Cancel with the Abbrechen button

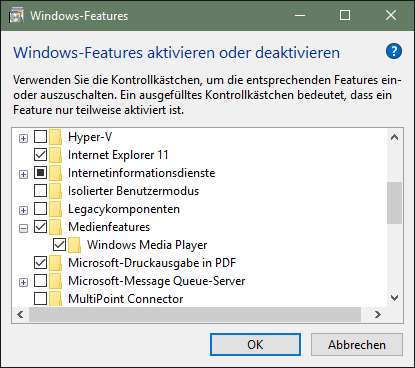(x=357, y=345)
